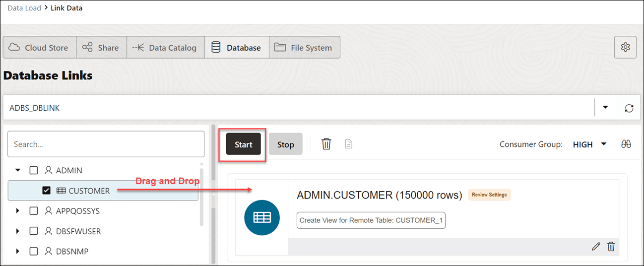
Task: Delete the ADMIN.CUSTOMER card using its trash icon
Action: pyautogui.click(x=611, y=246)
